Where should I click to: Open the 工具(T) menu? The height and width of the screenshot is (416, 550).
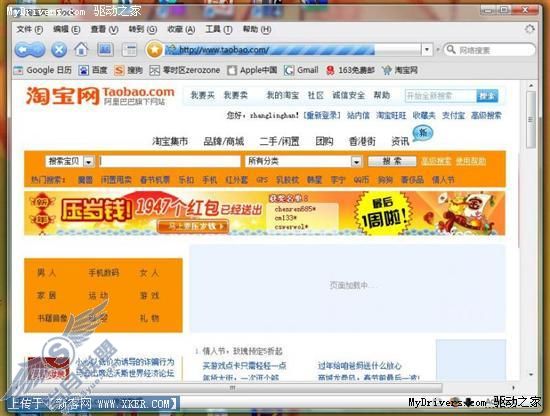[x=219, y=29]
